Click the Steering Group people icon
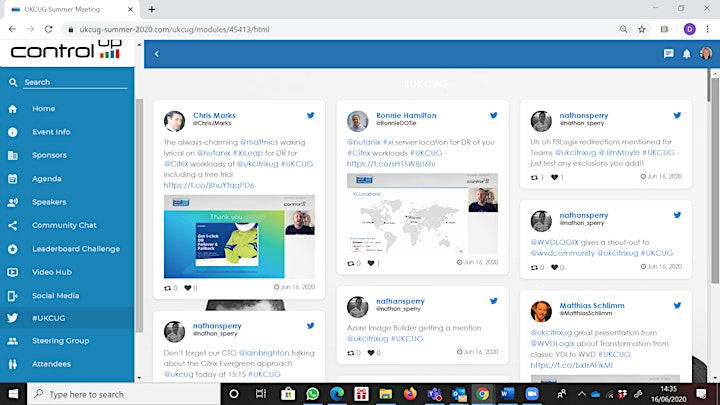The width and height of the screenshot is (720, 405). point(12,341)
